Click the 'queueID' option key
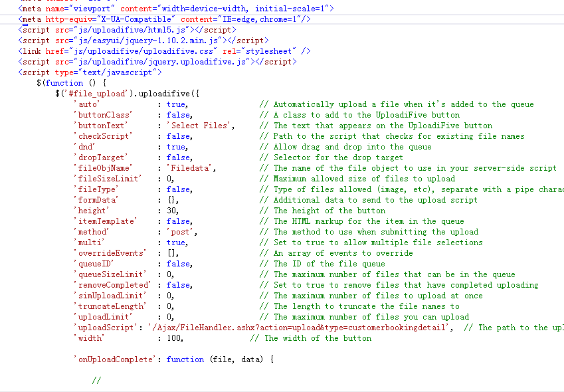The width and height of the screenshot is (564, 392). (x=94, y=264)
